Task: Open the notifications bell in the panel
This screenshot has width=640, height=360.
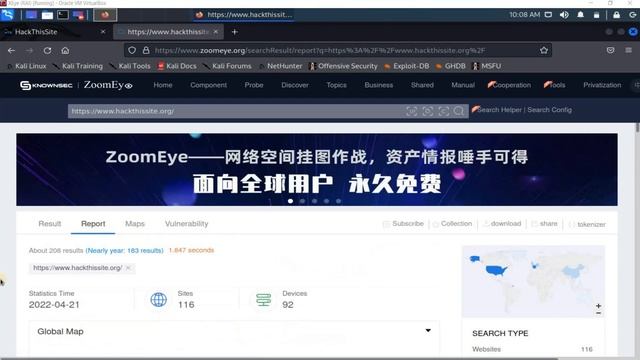Action: (x=580, y=15)
